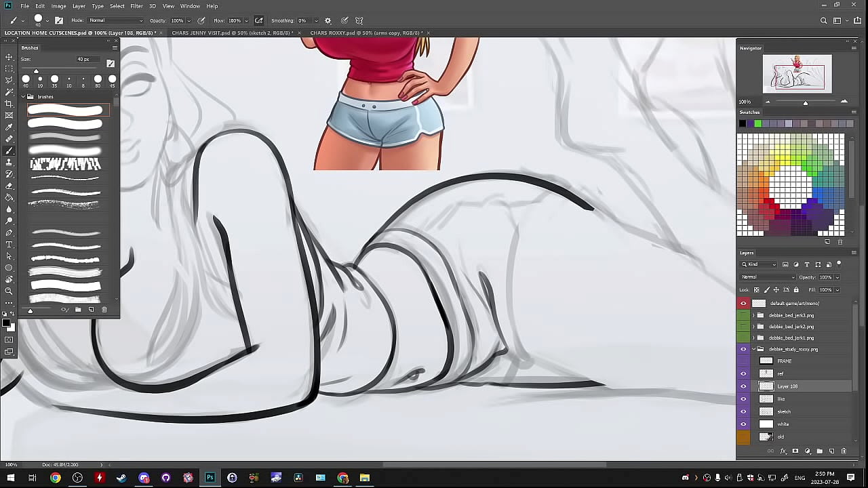Open brush settings panel from options bar

59,20
